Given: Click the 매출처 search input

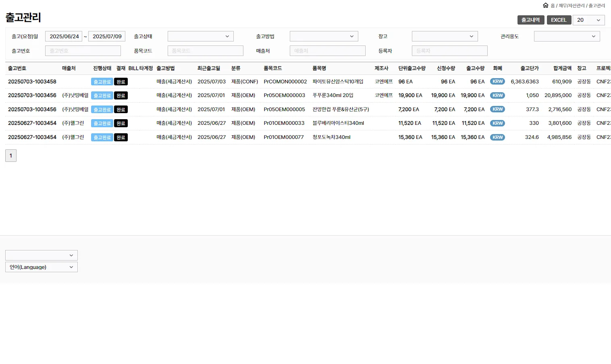Looking at the screenshot, I should coord(327,51).
